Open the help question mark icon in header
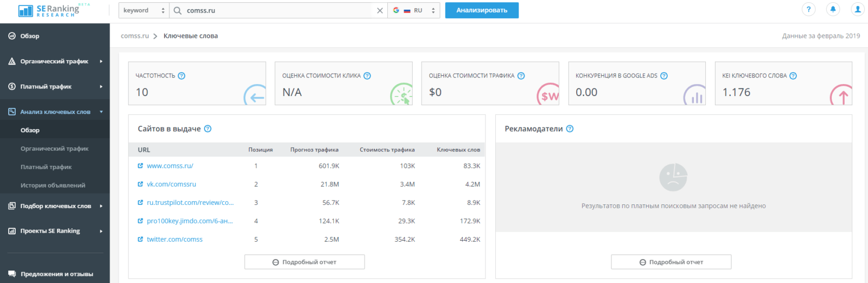The image size is (868, 283). (808, 9)
